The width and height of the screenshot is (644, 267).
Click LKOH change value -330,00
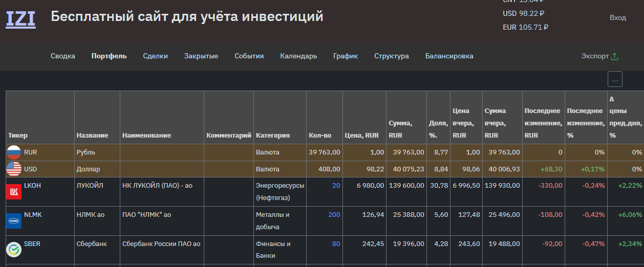(550, 186)
